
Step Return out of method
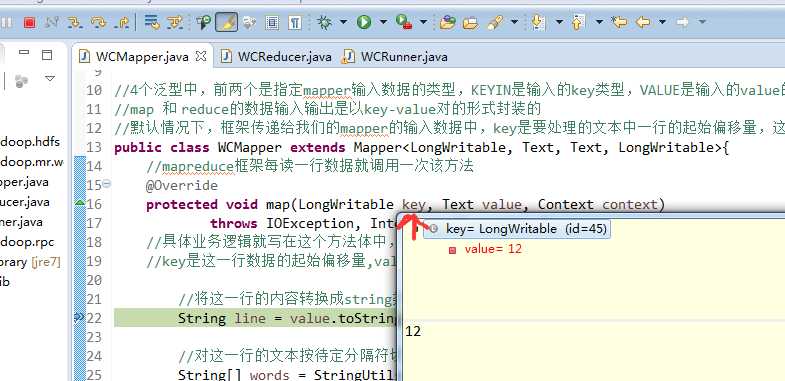[x=122, y=22]
